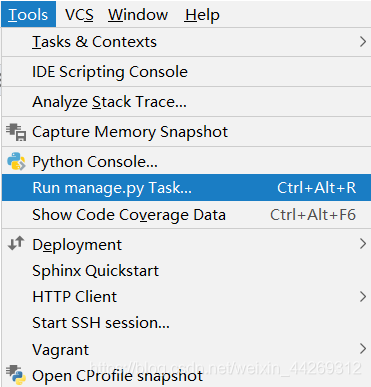
Task: Expand the Tasks & Contexts submenu arrow
Action: [363, 42]
